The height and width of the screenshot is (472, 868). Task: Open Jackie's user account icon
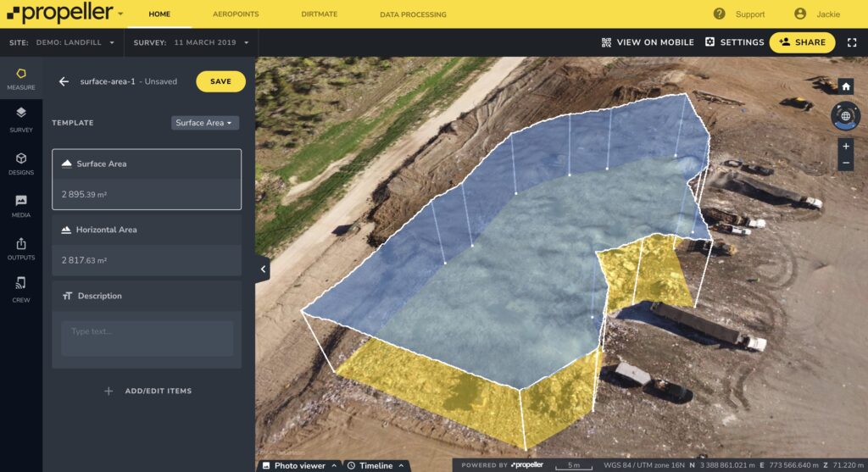click(x=800, y=14)
